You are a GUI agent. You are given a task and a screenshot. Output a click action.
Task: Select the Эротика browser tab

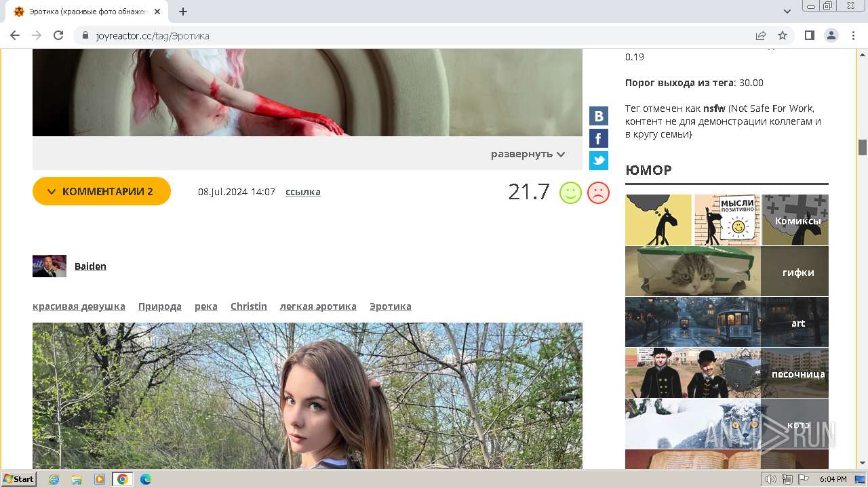pyautogui.click(x=86, y=12)
